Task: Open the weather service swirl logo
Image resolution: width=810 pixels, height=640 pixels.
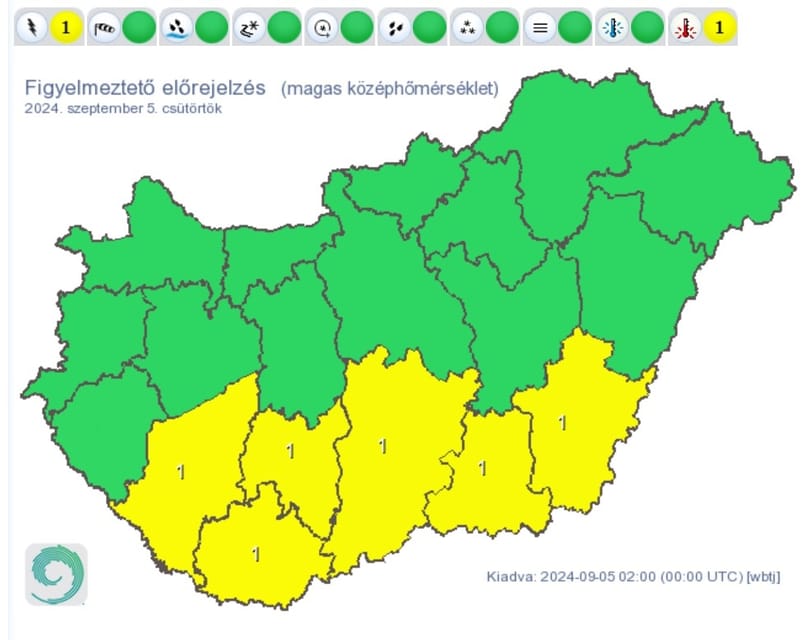Action: point(56,574)
